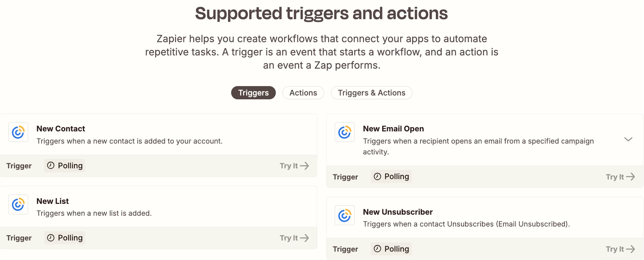This screenshot has height=260, width=644.
Task: Try It for the New Contact trigger
Action: (294, 166)
